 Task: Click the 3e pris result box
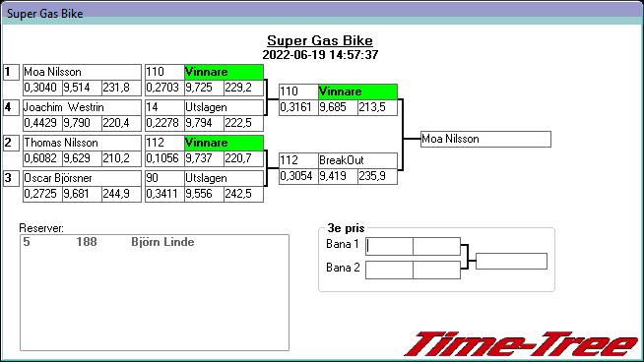click(x=511, y=262)
